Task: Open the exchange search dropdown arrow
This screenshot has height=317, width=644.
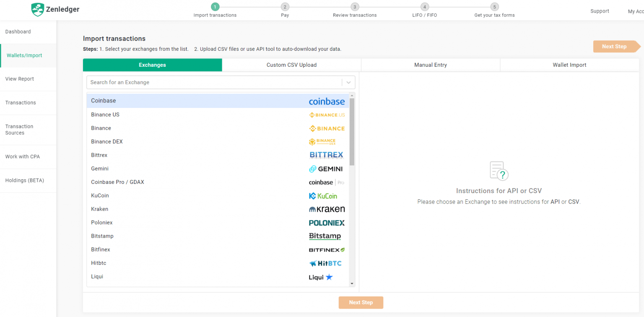Action: tap(348, 82)
